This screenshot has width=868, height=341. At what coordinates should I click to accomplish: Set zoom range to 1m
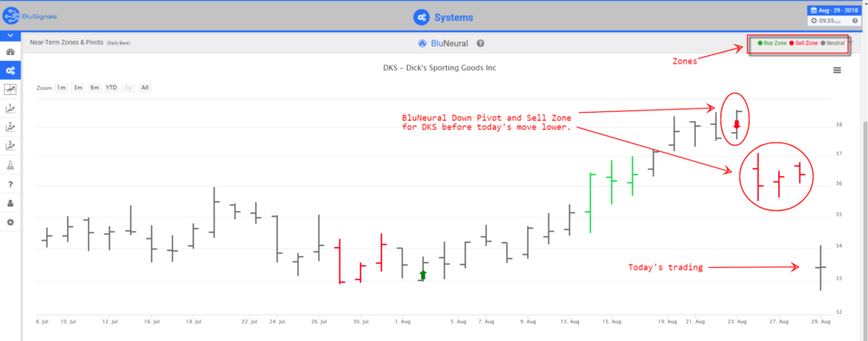click(x=61, y=87)
